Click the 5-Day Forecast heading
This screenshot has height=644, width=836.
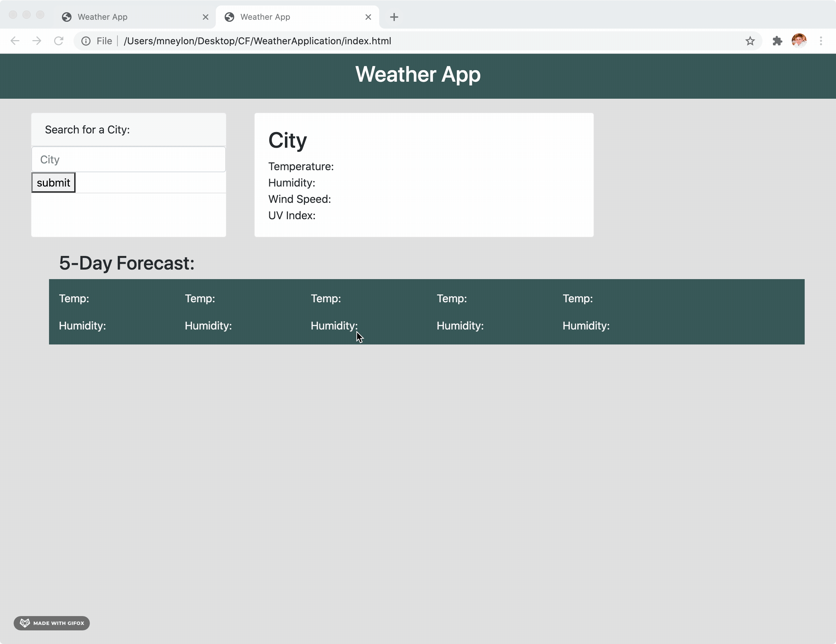click(127, 263)
